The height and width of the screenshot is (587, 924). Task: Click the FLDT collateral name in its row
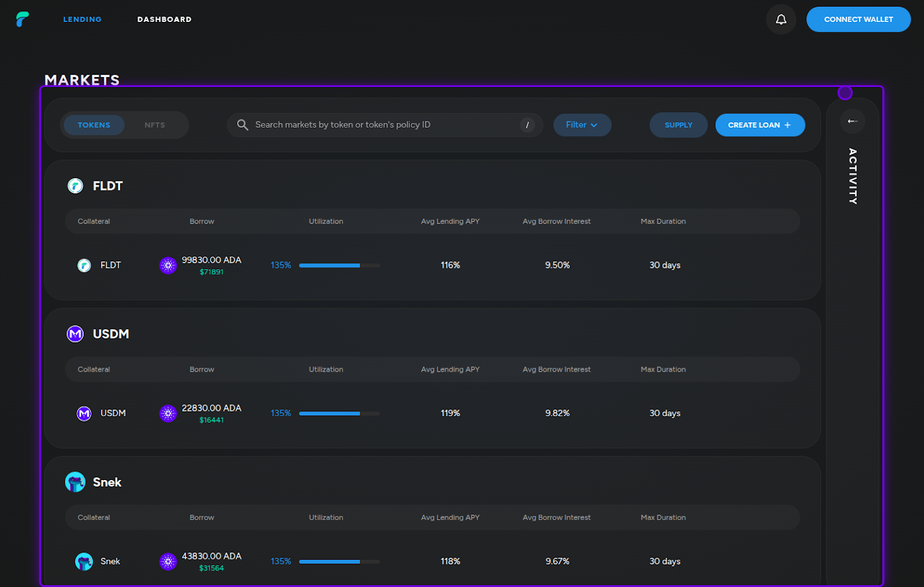(x=111, y=265)
